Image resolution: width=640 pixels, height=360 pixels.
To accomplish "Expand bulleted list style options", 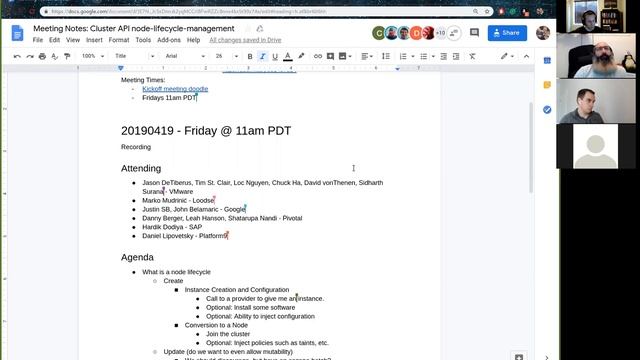I will tap(433, 56).
